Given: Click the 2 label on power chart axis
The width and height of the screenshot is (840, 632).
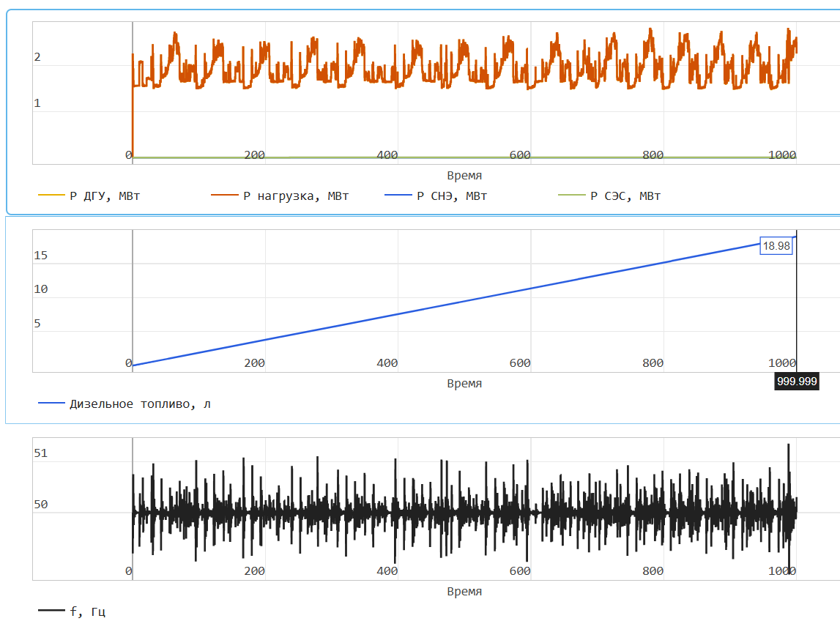Looking at the screenshot, I should pos(37,58).
